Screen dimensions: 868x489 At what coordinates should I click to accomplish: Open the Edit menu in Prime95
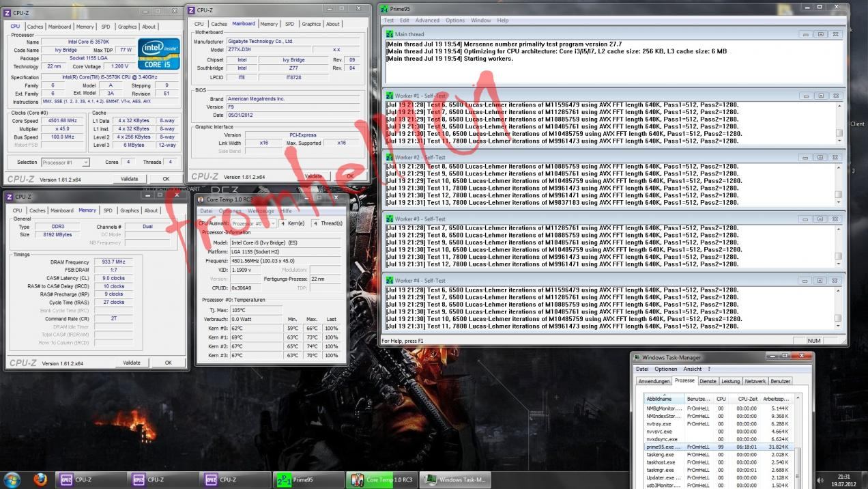click(x=404, y=20)
